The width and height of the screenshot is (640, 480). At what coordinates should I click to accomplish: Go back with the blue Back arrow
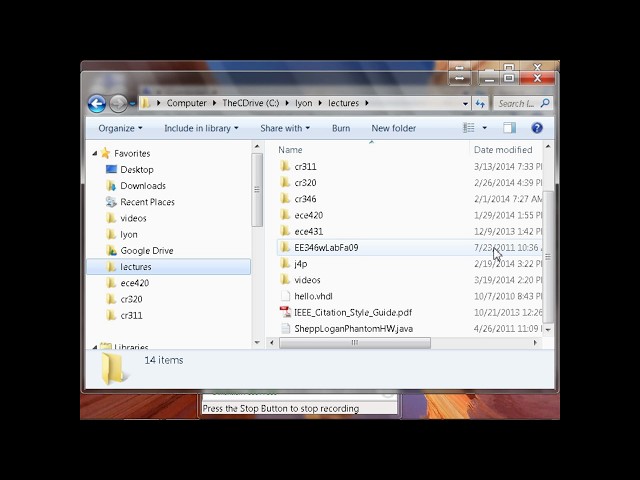coord(97,104)
